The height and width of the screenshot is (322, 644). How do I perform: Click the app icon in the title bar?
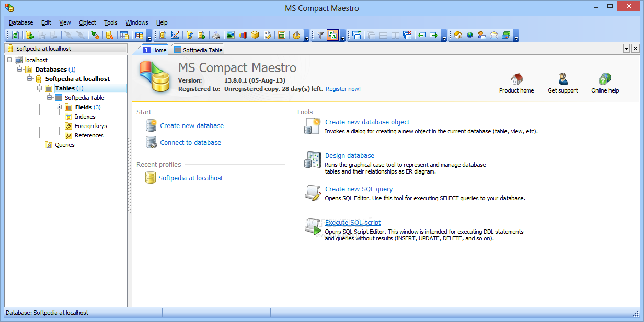coord(9,7)
